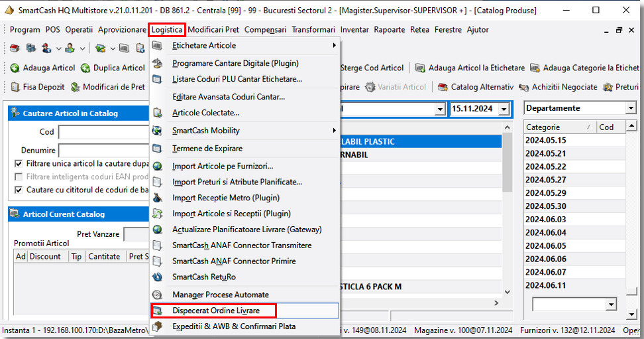Click the Achizitii Negociate icon
Screen dimensions: 644x339
523,87
